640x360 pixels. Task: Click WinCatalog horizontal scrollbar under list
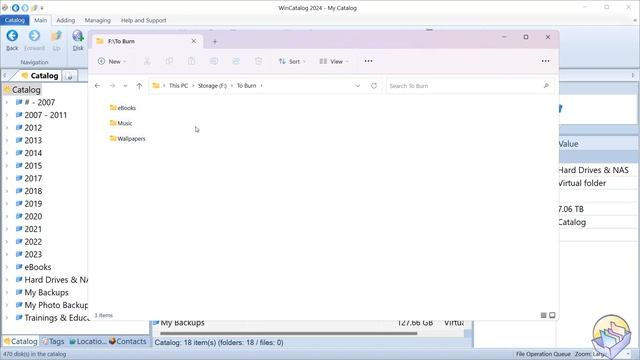[288, 333]
